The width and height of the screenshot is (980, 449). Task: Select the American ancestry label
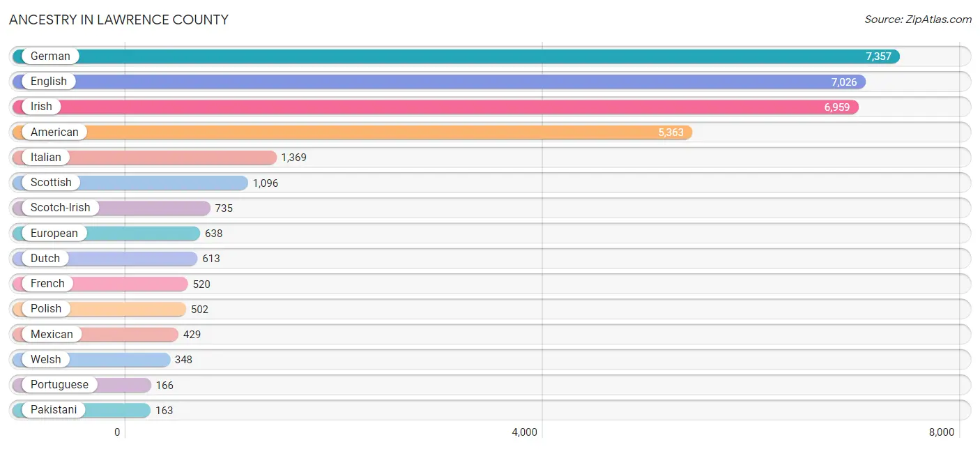(x=54, y=132)
